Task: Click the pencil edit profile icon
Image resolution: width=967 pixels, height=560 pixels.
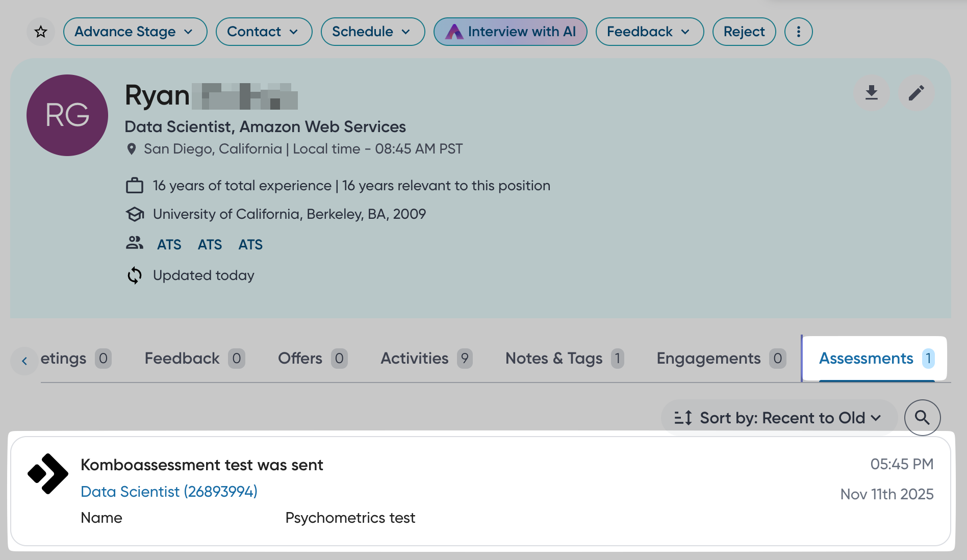Action: tap(916, 93)
